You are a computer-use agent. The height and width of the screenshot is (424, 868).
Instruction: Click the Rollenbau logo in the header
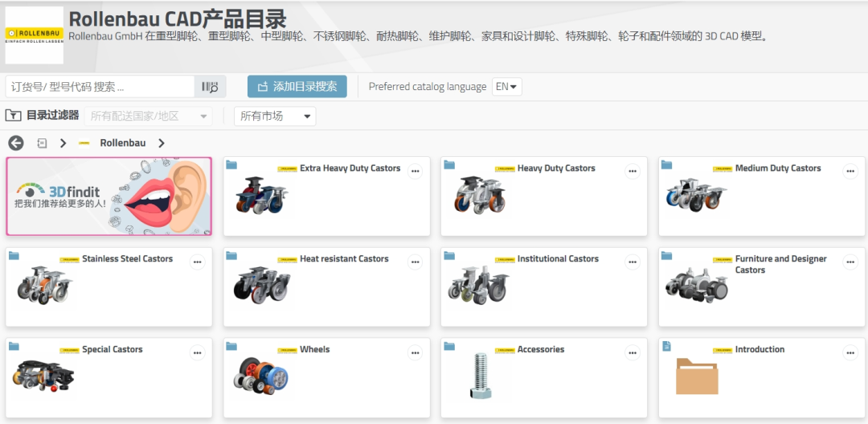point(35,35)
